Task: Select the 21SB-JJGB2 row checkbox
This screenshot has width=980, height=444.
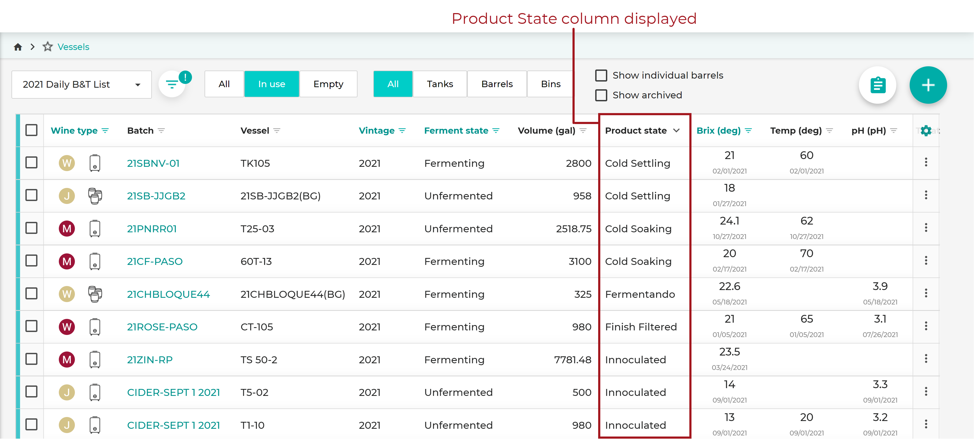Action: point(32,196)
